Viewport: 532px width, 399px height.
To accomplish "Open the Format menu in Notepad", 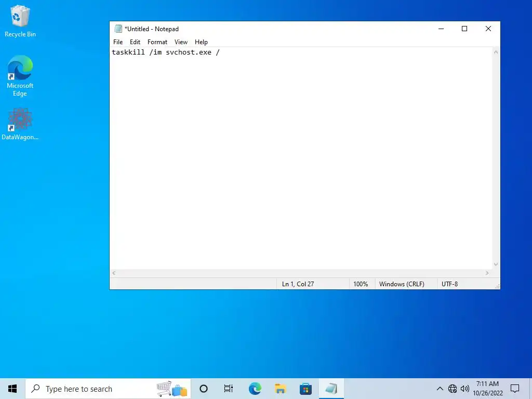I will [x=157, y=42].
